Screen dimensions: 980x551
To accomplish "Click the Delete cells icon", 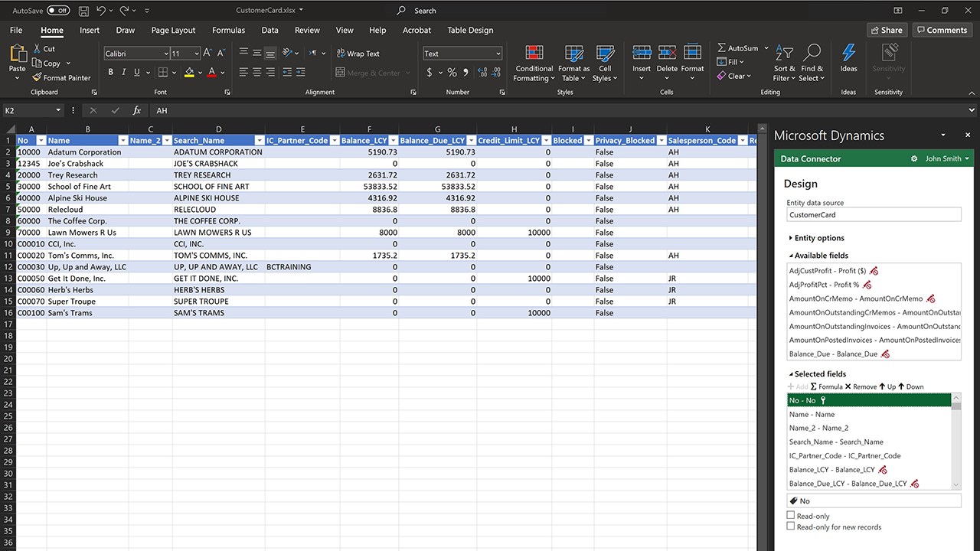I will tap(667, 53).
